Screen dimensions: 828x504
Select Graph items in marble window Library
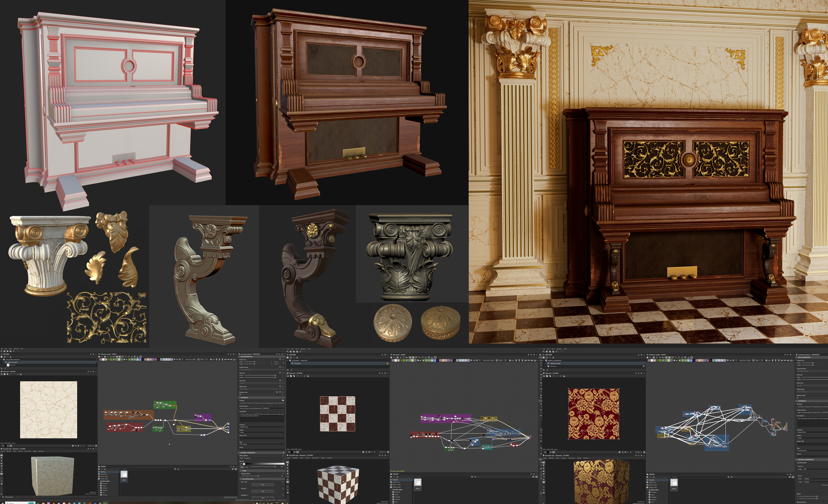coord(108,474)
